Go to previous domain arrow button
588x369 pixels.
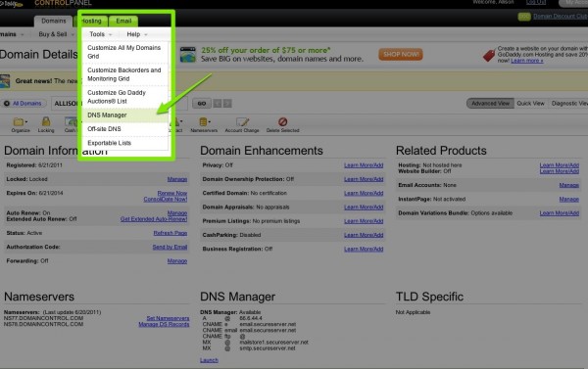pos(218,104)
